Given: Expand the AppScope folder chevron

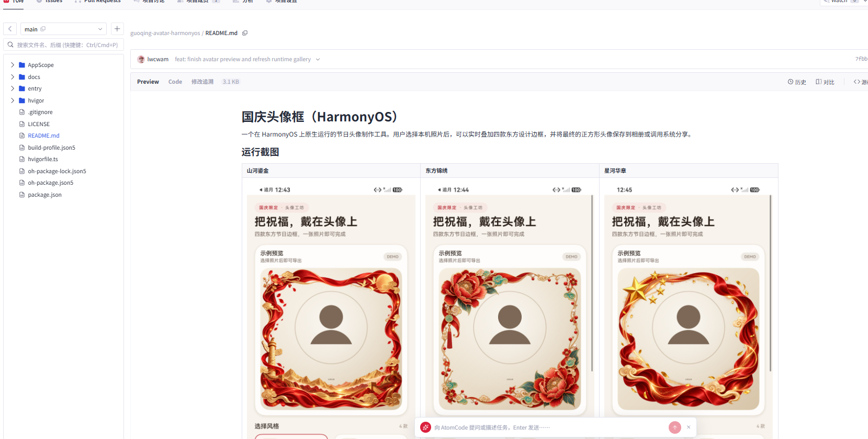Looking at the screenshot, I should 13,65.
